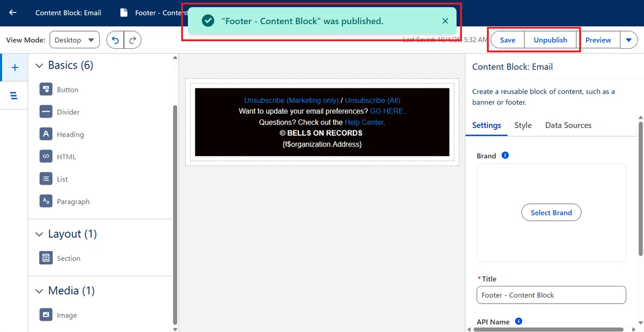Click the back arrow icon

tap(13, 12)
